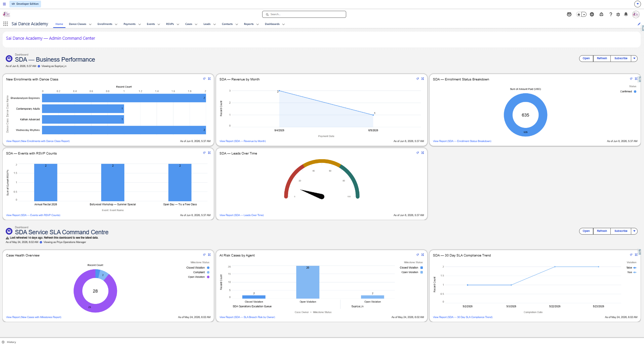The width and height of the screenshot is (644, 346).
Task: Refresh the Leads Over Time widget
Action: point(417,153)
